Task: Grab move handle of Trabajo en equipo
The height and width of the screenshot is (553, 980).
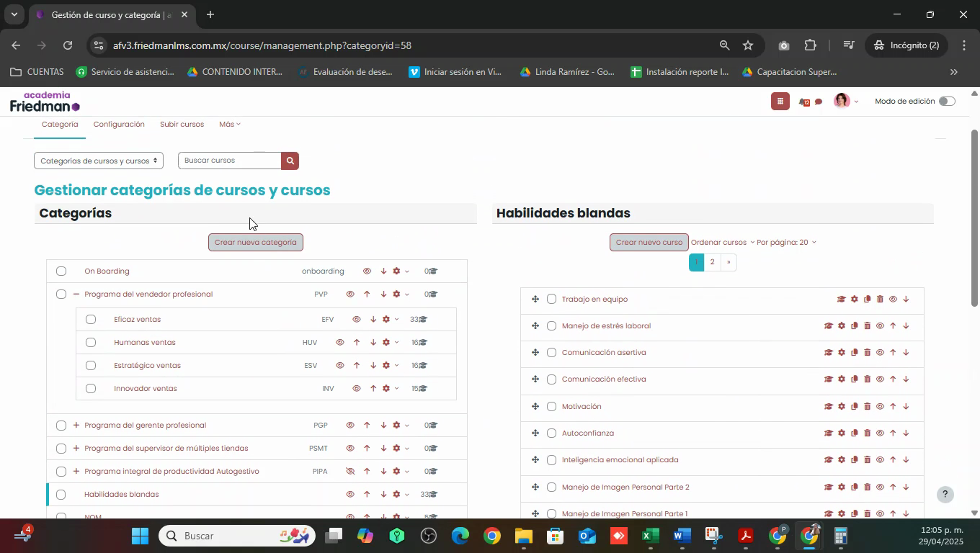Action: (535, 299)
